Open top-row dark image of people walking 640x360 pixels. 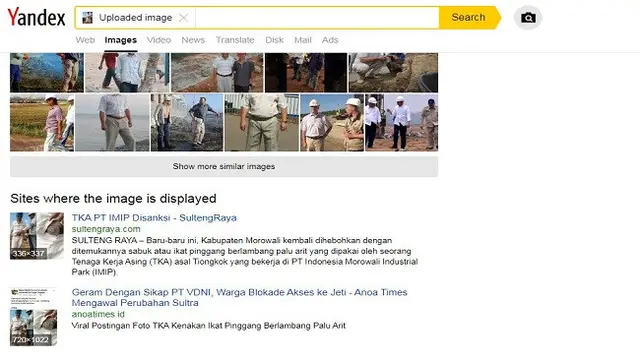click(x=306, y=73)
